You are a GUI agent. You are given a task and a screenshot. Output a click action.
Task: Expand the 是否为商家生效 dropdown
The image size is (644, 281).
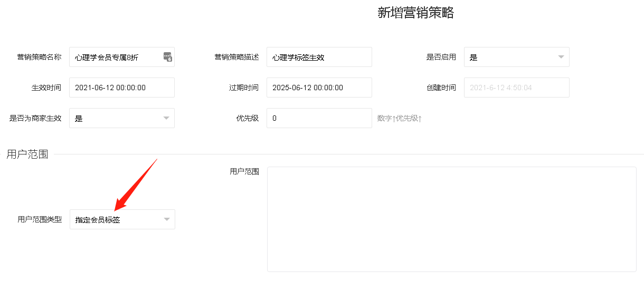click(x=121, y=118)
